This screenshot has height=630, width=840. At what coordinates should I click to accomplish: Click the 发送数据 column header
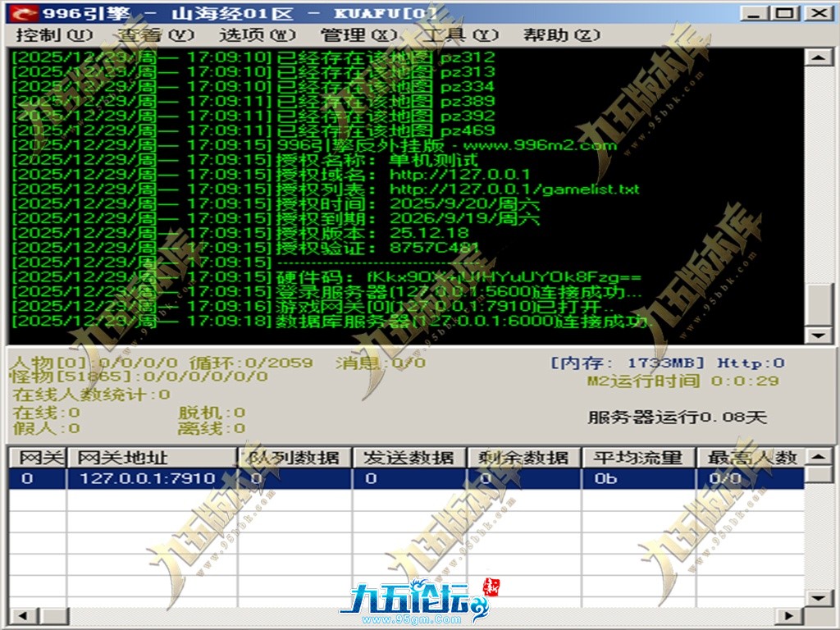pos(409,458)
